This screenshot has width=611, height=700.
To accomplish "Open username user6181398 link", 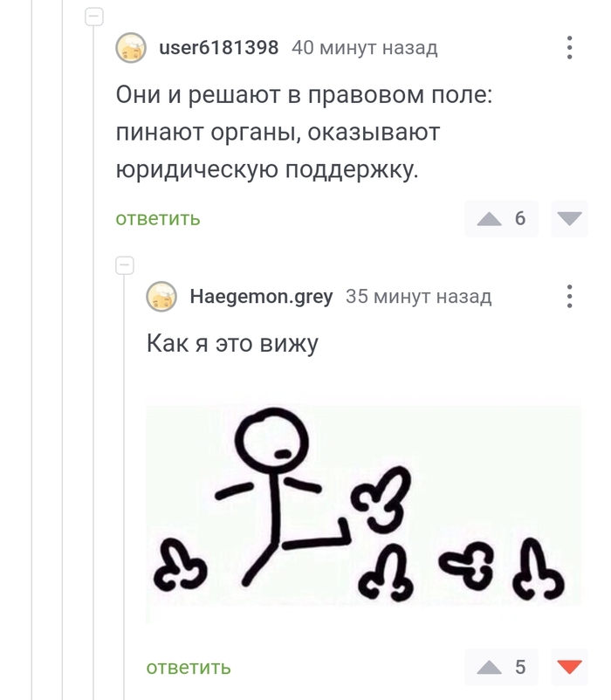I will pos(219,47).
